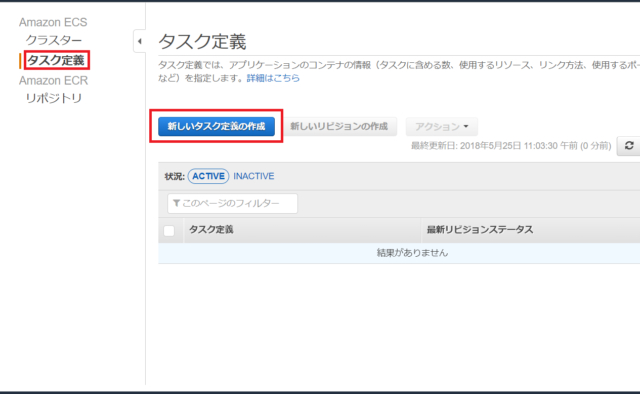Select all task definitions checkbox
Image resolution: width=640 pixels, height=394 pixels.
tap(169, 231)
